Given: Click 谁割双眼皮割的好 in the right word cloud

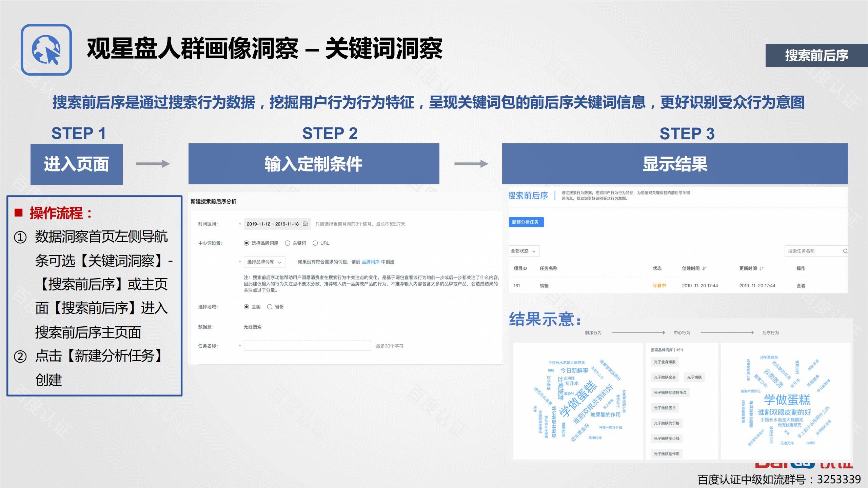Looking at the screenshot, I should click(784, 412).
